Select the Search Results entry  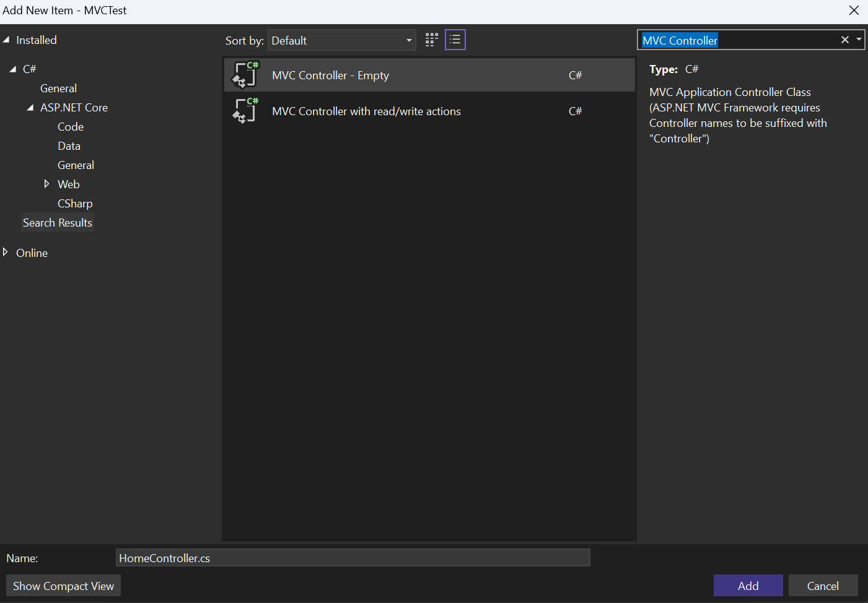[57, 222]
